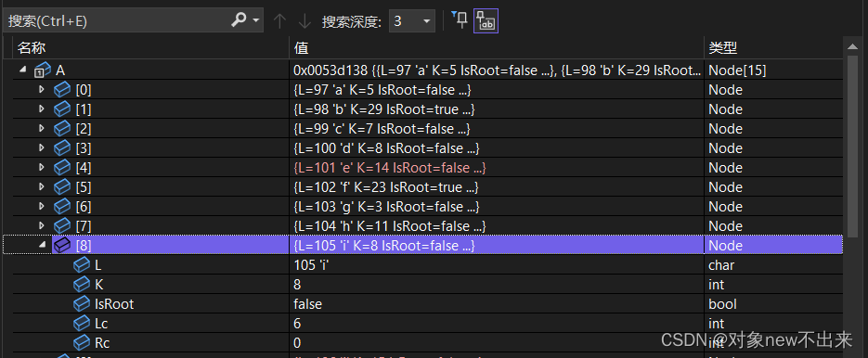Click the find previous up arrow
This screenshot has width=868, height=358.
pyautogui.click(x=280, y=21)
